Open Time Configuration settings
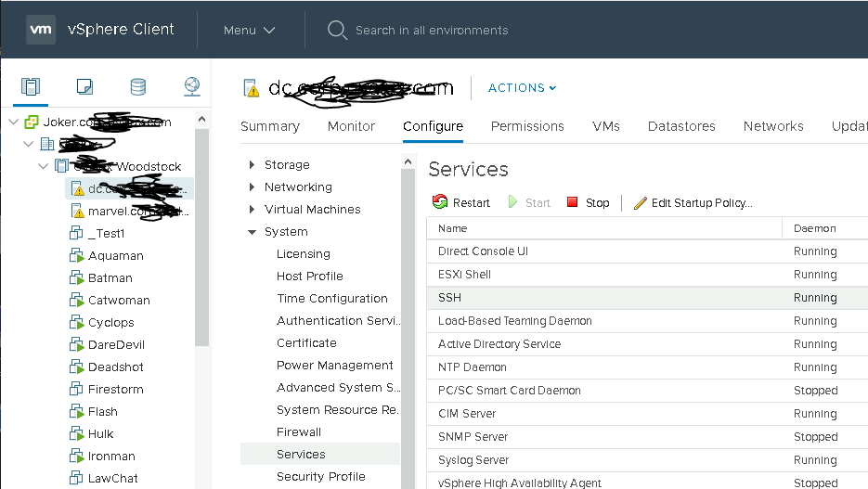The image size is (868, 489). pyautogui.click(x=332, y=298)
